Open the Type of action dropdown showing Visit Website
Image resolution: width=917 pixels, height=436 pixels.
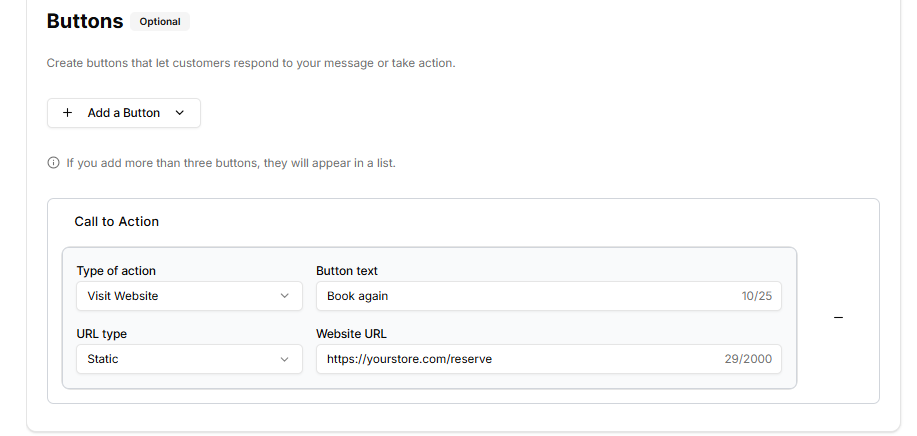189,296
